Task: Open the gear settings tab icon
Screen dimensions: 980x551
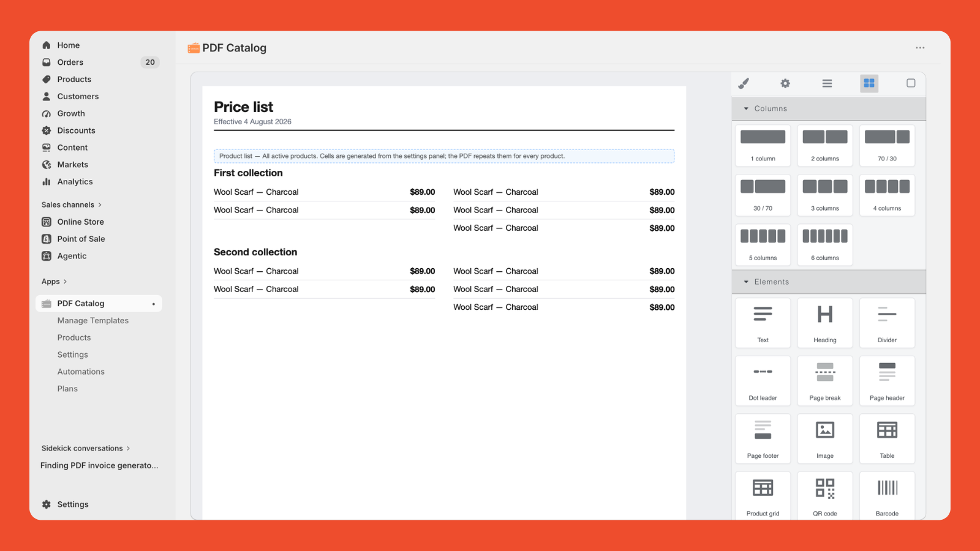Action: [785, 83]
